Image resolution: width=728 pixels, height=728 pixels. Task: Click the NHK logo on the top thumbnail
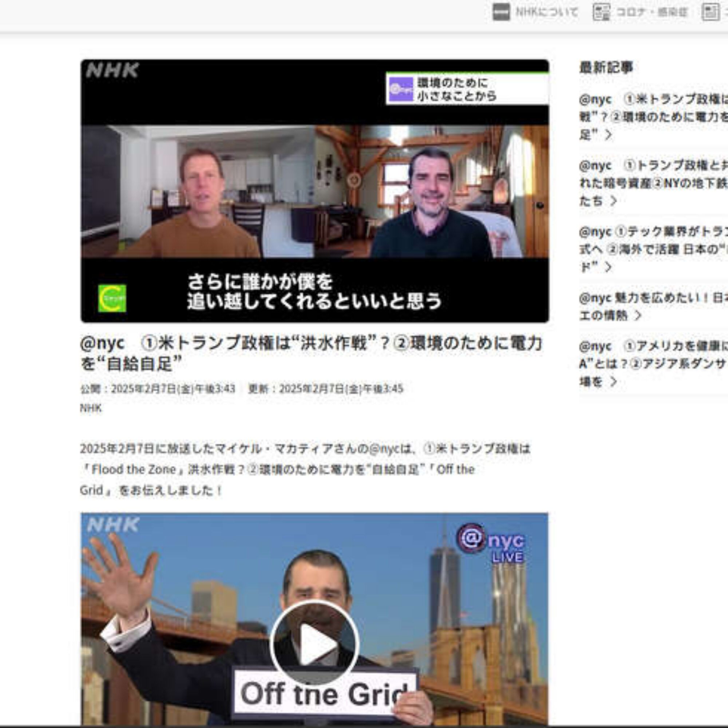pos(112,71)
